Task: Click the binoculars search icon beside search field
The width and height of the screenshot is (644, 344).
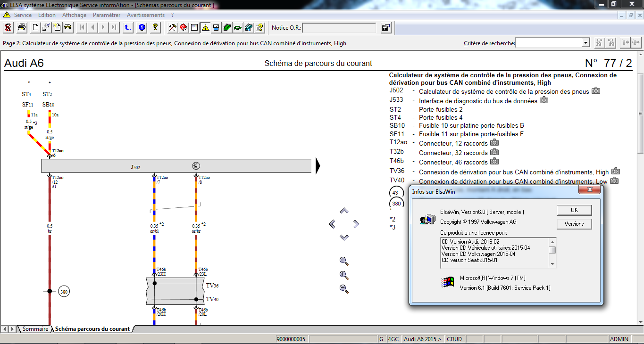Action: pyautogui.click(x=599, y=43)
